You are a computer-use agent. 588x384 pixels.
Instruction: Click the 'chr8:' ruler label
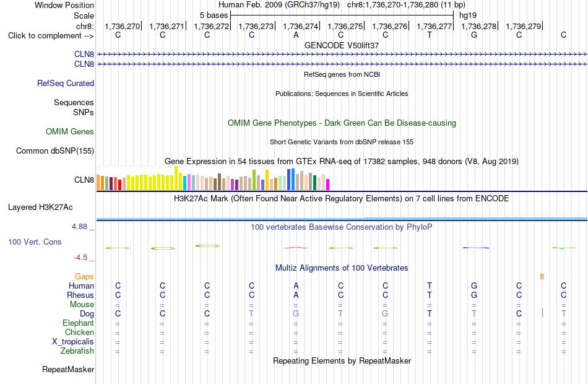85,26
